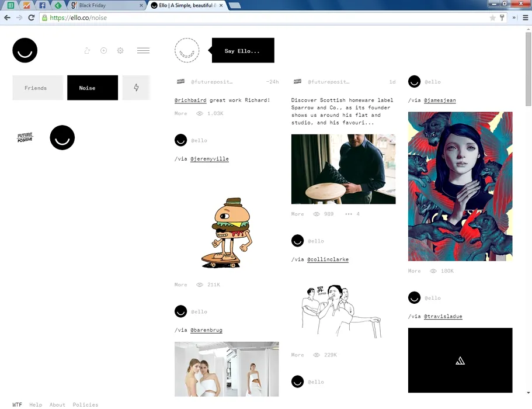Image resolution: width=532 pixels, height=409 pixels.
Task: Click the plus circle icon in the sidebar header
Action: pyautogui.click(x=104, y=51)
